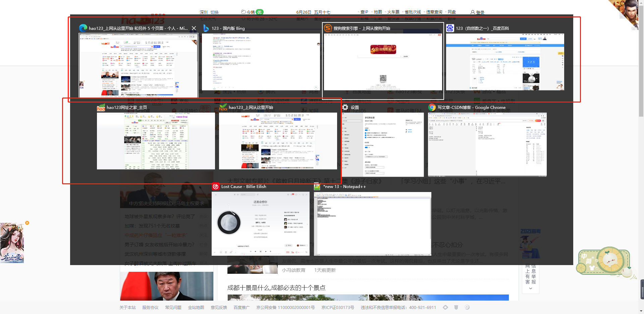Click the NetEase music icon beside Lost Cause
The width and height of the screenshot is (644, 314).
tap(216, 186)
